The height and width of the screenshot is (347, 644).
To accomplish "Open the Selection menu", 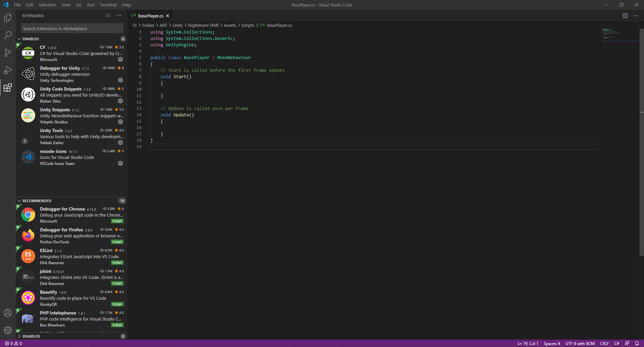I will [47, 5].
